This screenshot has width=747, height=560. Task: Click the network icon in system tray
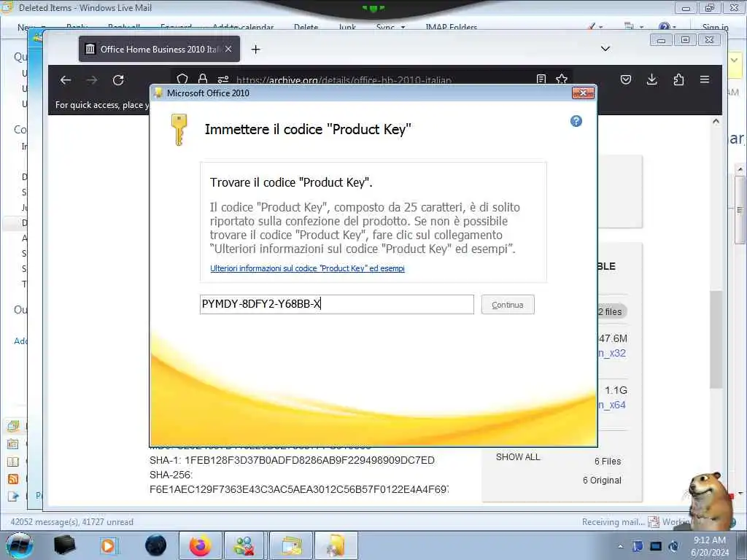coord(656,546)
